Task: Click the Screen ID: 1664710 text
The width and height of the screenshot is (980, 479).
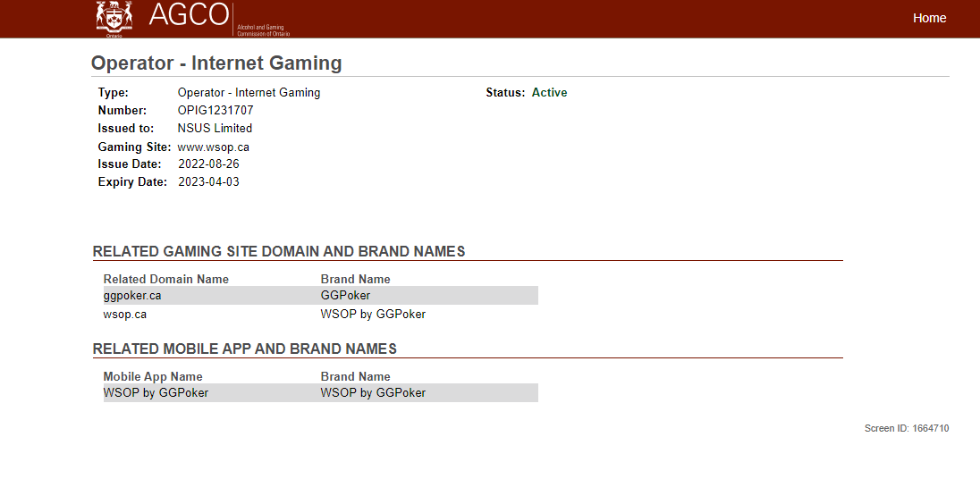Action: pyautogui.click(x=907, y=428)
